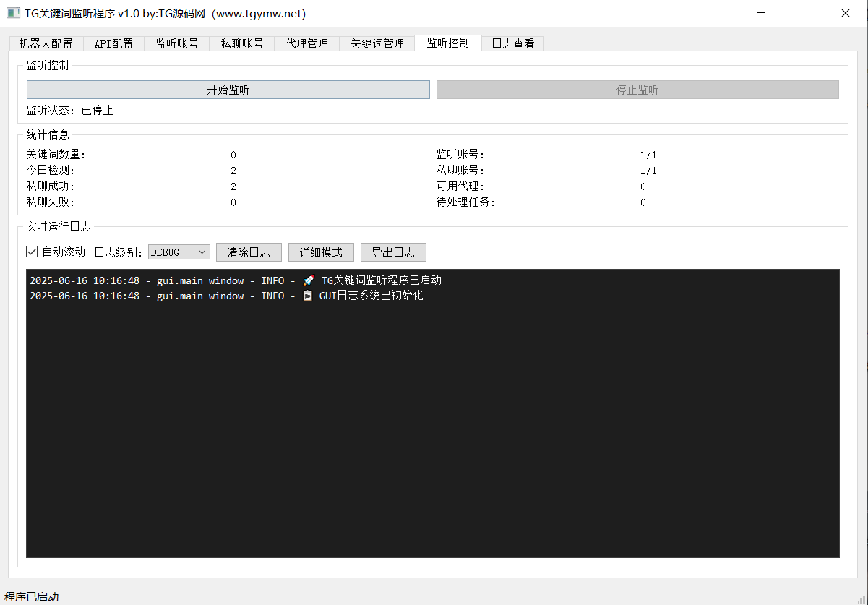
Task: Click the 停止监听 button
Action: (637, 90)
